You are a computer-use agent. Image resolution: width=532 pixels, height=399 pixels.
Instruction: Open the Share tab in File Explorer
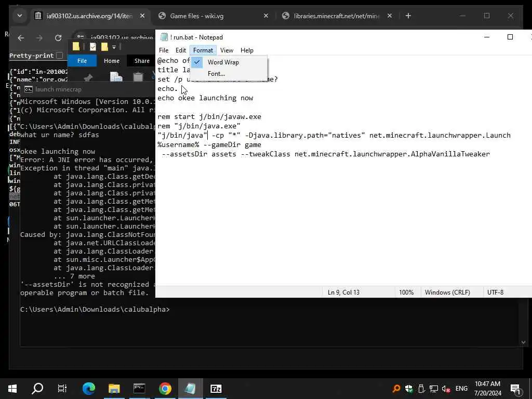[x=142, y=61]
